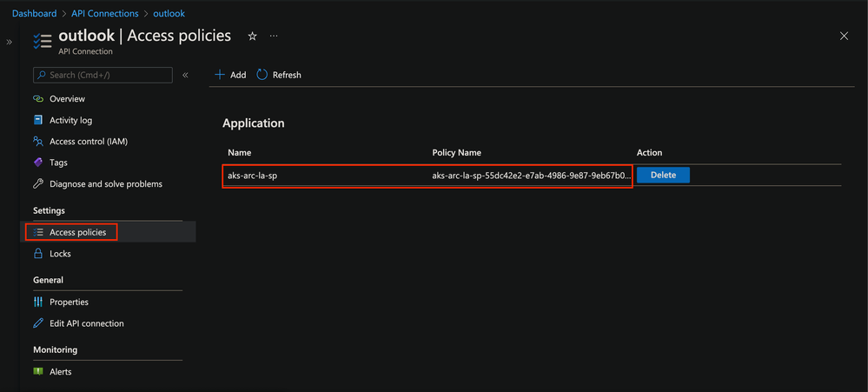868x392 pixels.
Task: Close the Access policies blade
Action: (x=844, y=36)
